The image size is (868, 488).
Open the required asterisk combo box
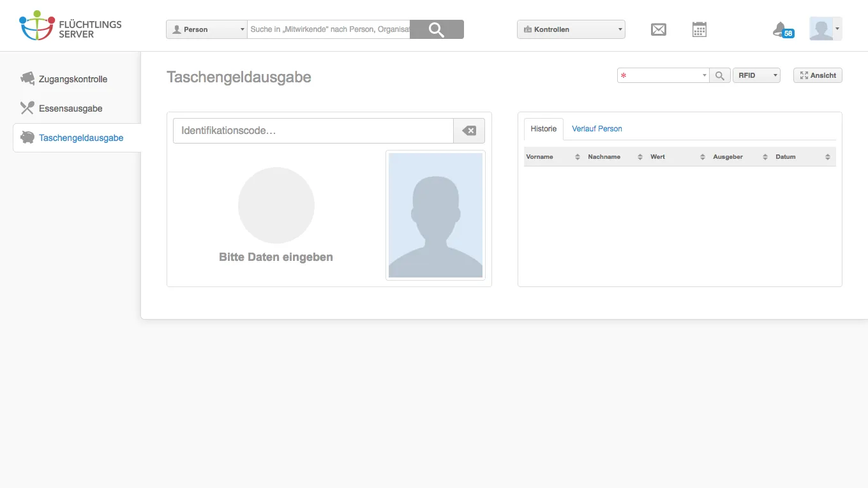663,75
